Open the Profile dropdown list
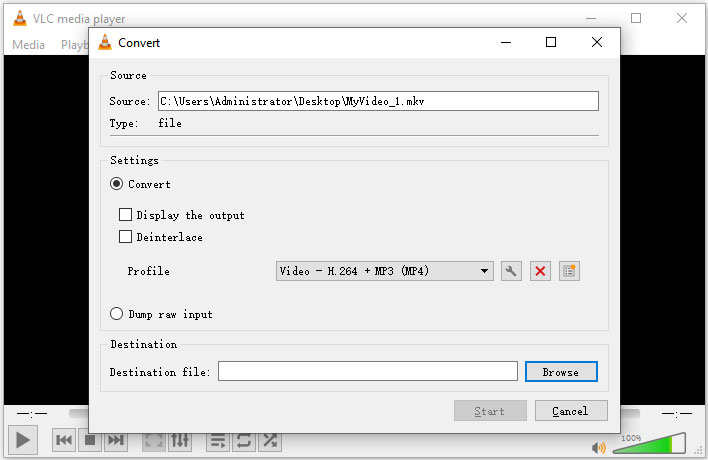708x460 pixels. (x=385, y=271)
